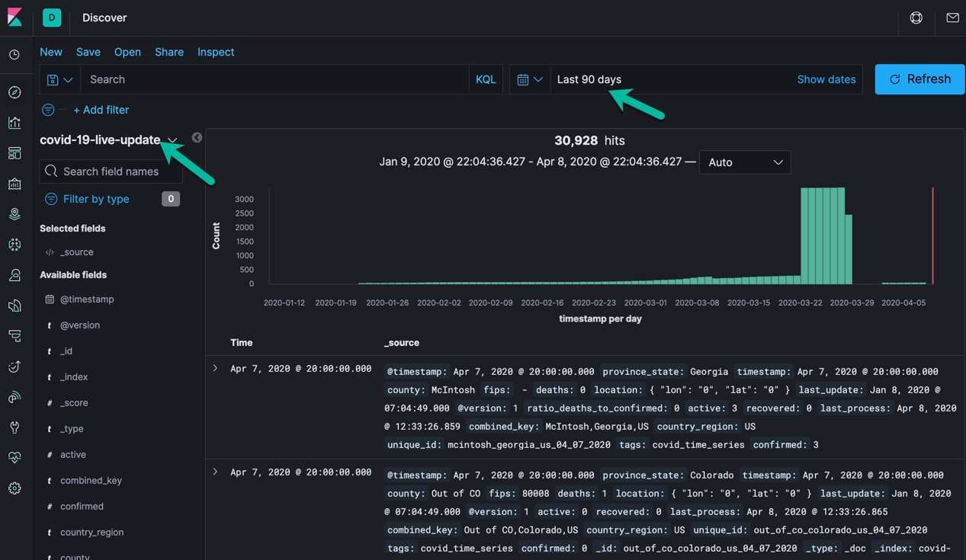This screenshot has height=560, width=966.
Task: Click the Recently viewed clock icon
Action: pyautogui.click(x=14, y=55)
